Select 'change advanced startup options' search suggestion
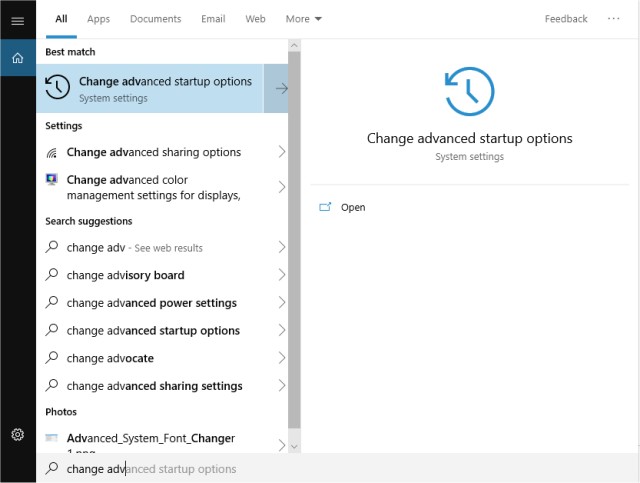 pos(162,330)
